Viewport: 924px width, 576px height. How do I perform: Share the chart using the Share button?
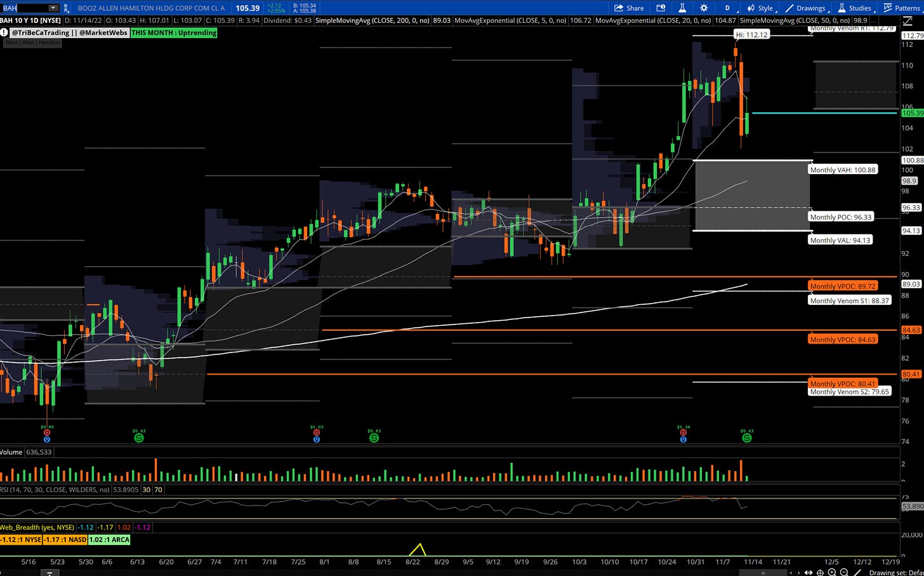coord(629,8)
